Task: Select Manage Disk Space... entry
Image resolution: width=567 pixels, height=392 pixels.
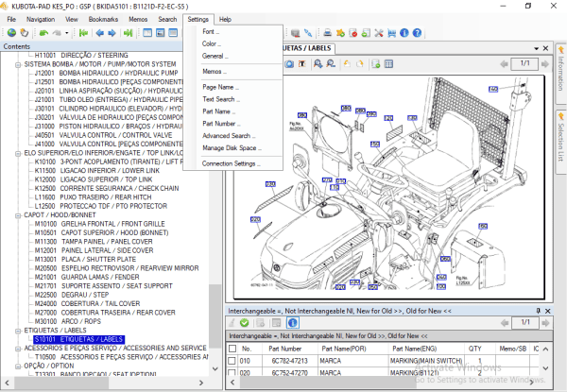Action: 232,148
